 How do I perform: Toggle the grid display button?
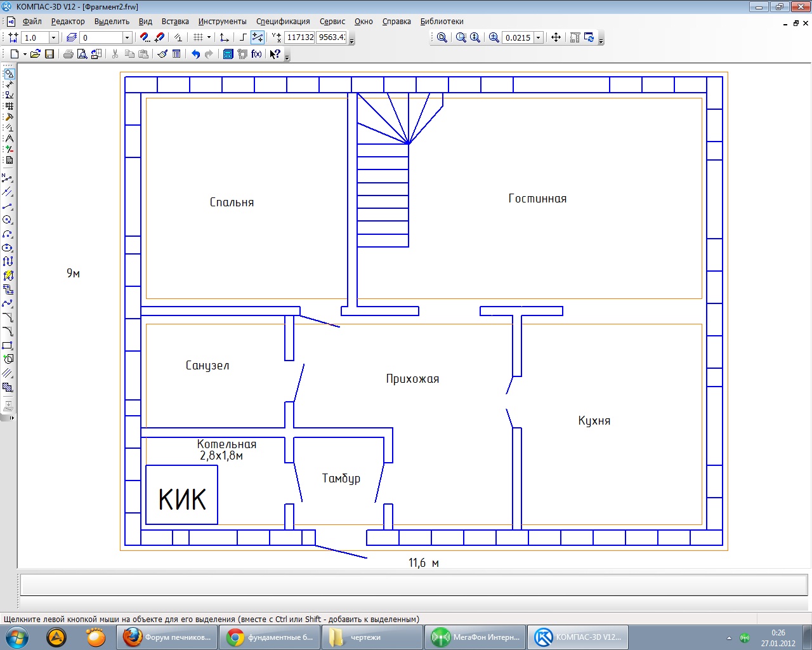199,37
